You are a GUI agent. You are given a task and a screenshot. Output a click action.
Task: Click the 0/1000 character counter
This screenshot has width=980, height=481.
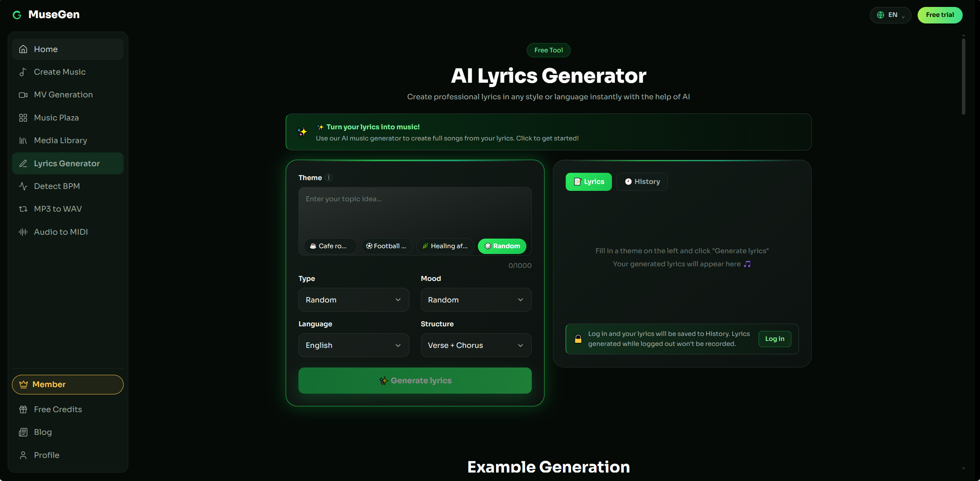point(520,266)
